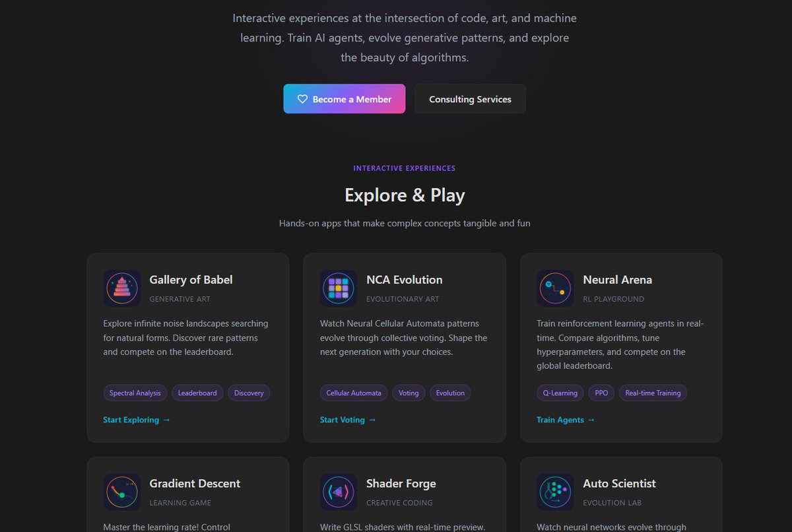Open the Gallery of Babel pyramid icon
The image size is (792, 532).
coord(122,288)
